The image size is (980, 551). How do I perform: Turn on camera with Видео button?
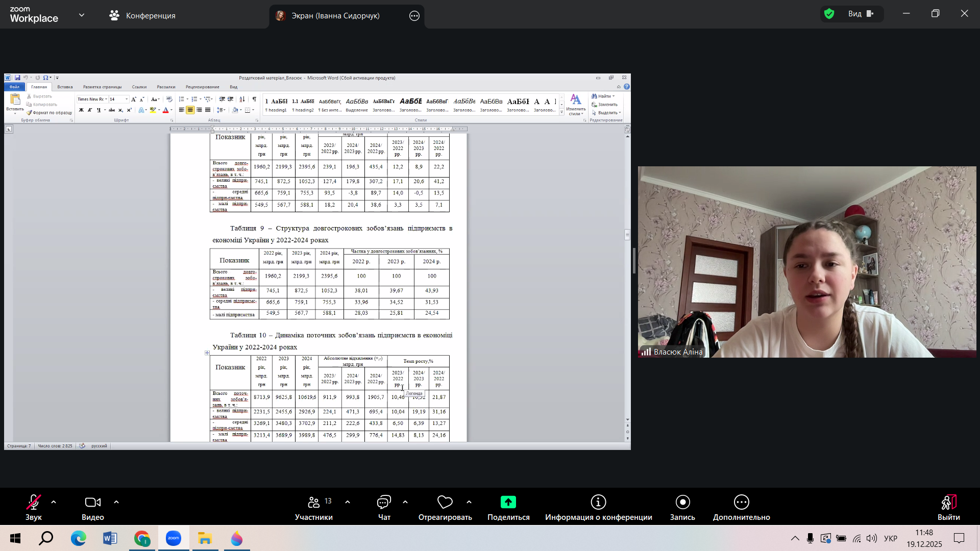[x=92, y=503]
